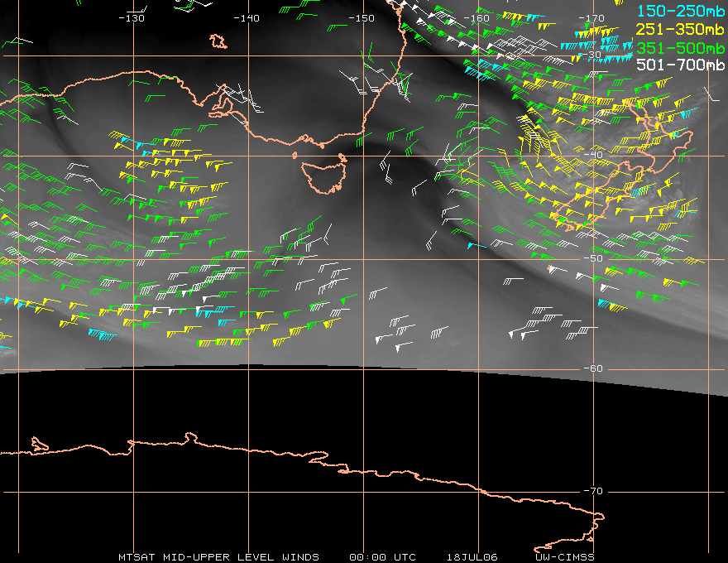Click the -160 longitude label
The height and width of the screenshot is (563, 728).
(x=477, y=18)
